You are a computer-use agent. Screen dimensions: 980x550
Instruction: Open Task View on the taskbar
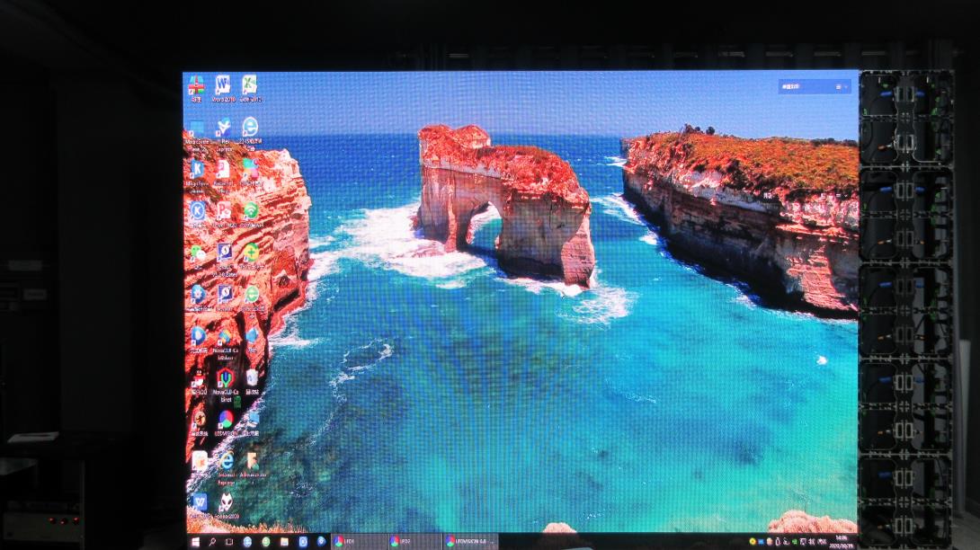pyautogui.click(x=229, y=542)
